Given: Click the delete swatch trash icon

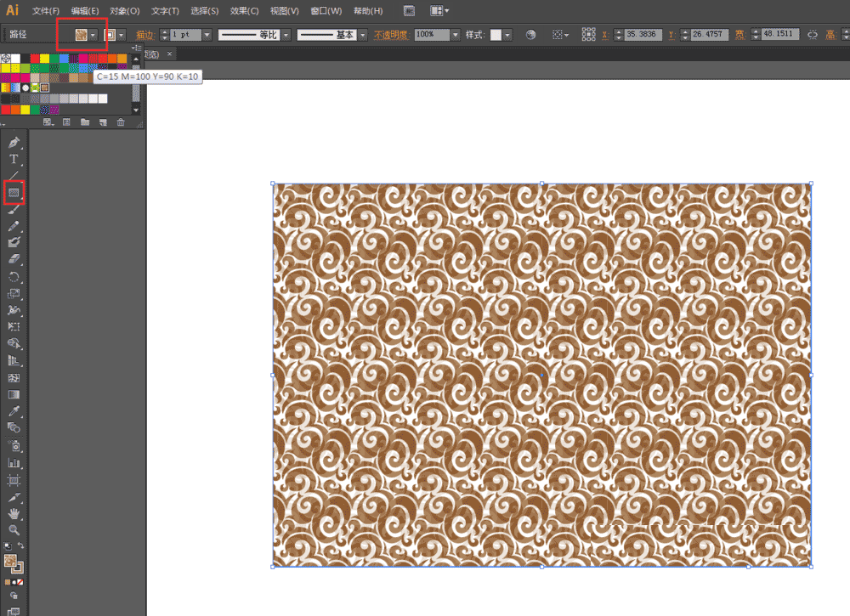Looking at the screenshot, I should pos(121,122).
